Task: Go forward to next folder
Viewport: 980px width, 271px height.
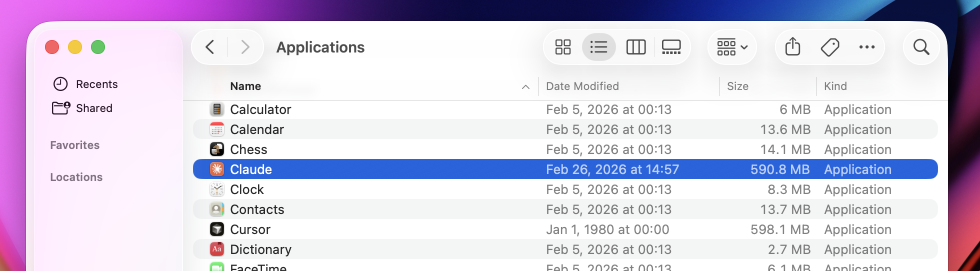Action: point(245,47)
